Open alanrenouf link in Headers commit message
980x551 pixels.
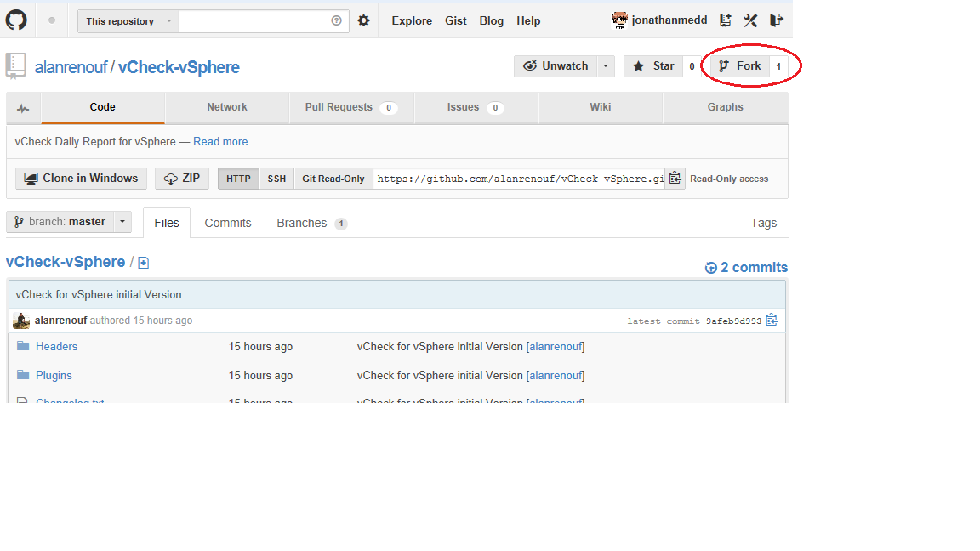coord(556,347)
